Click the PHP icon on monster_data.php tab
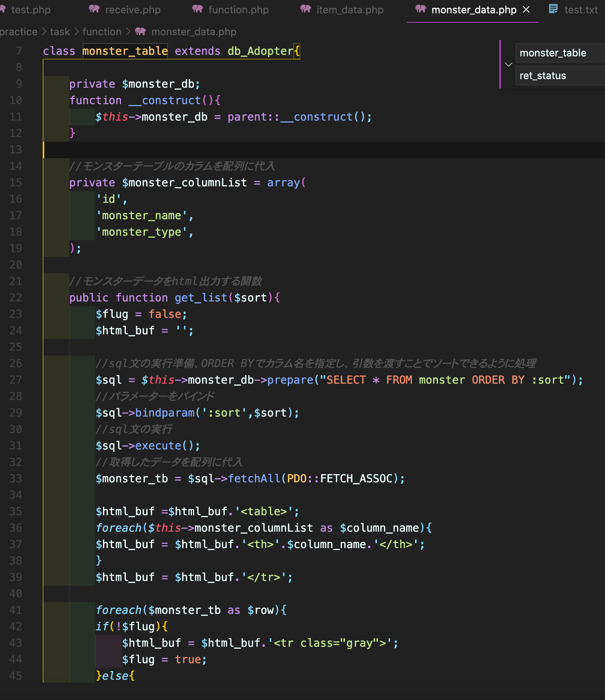The width and height of the screenshot is (605, 700). pyautogui.click(x=421, y=9)
